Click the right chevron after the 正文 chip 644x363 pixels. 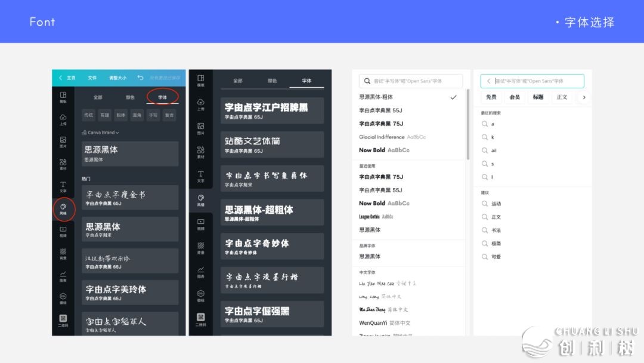click(x=584, y=97)
